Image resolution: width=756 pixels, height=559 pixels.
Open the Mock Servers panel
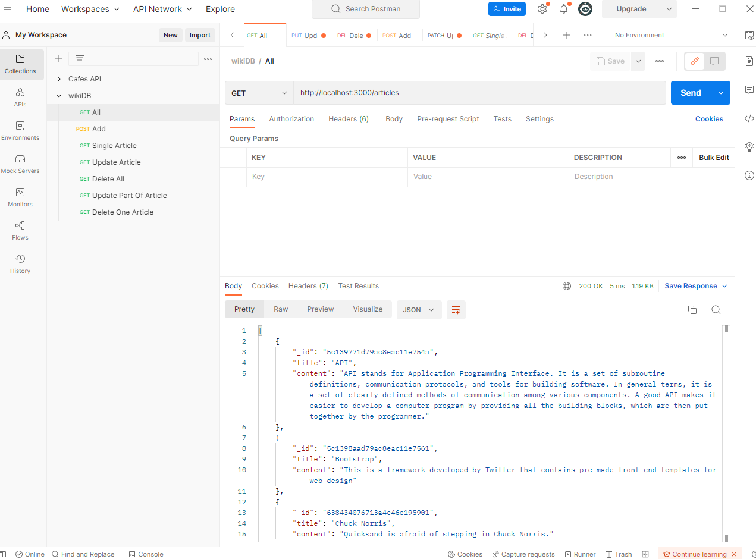pos(20,164)
